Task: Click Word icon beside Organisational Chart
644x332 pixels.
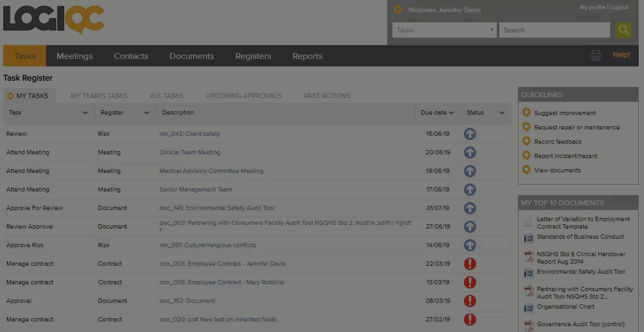Action: pos(529,308)
